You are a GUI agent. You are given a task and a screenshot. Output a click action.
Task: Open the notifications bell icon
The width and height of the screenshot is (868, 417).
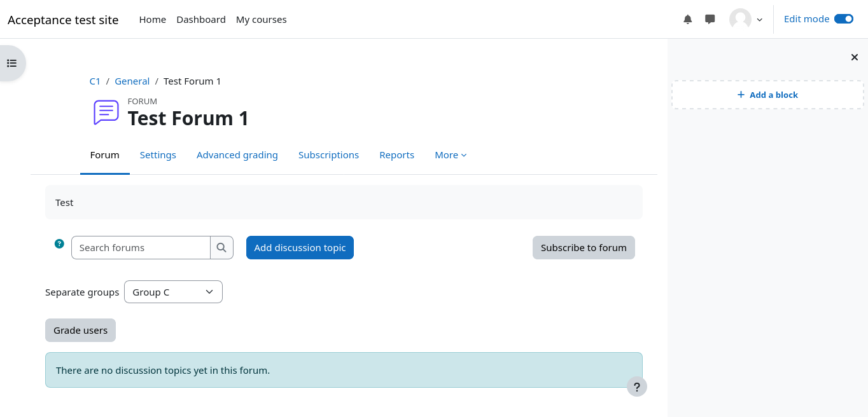pyautogui.click(x=687, y=20)
